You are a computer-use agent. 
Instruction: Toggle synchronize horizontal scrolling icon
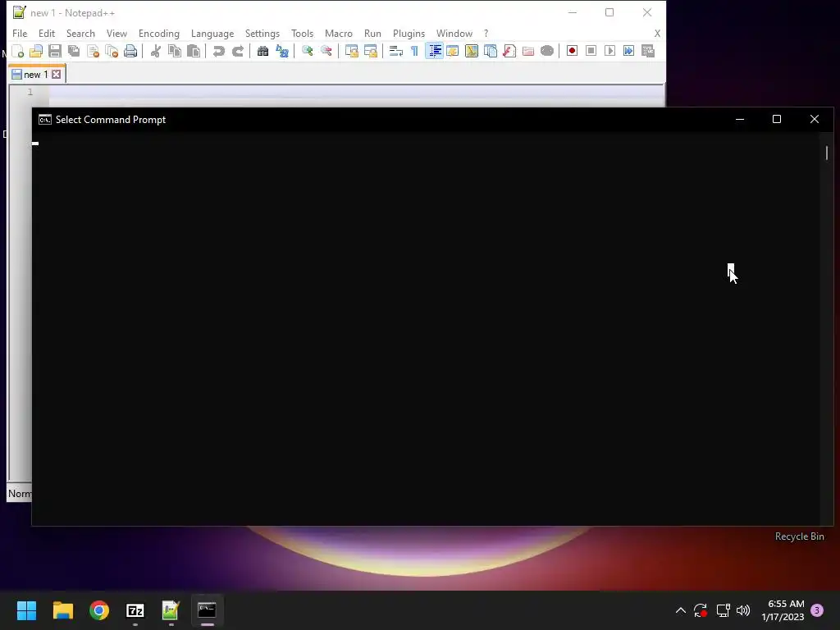(370, 51)
